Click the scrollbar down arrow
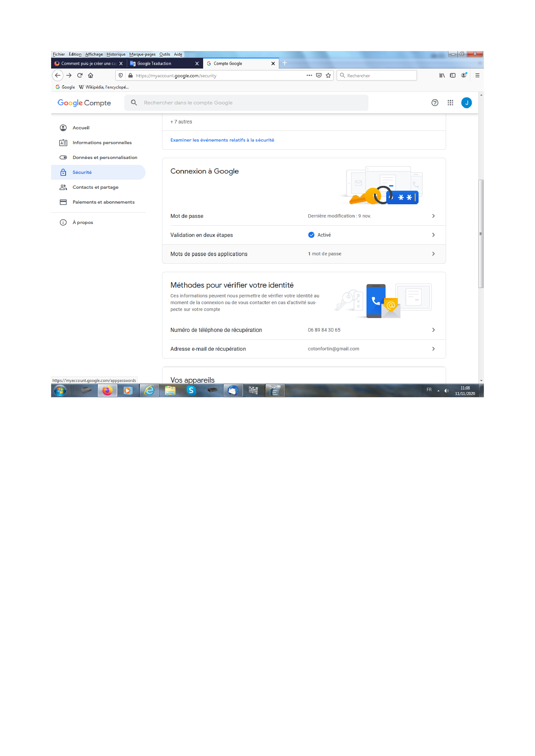Screen dimensions: 535x756 [481, 381]
